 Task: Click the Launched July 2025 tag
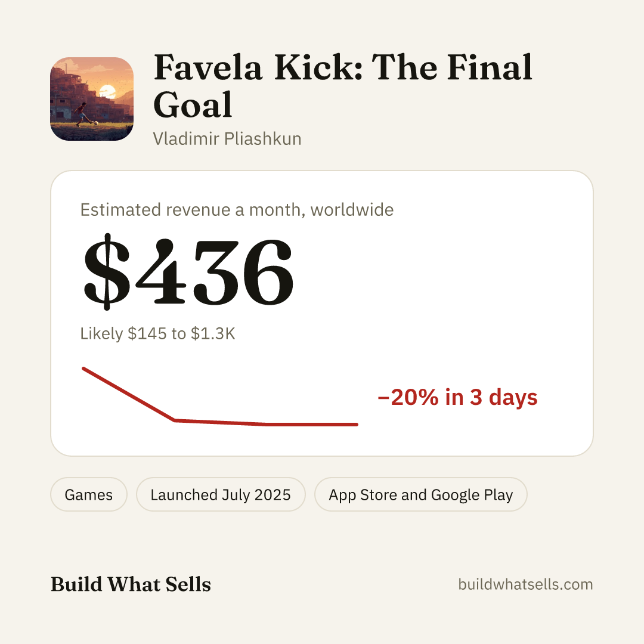221,494
